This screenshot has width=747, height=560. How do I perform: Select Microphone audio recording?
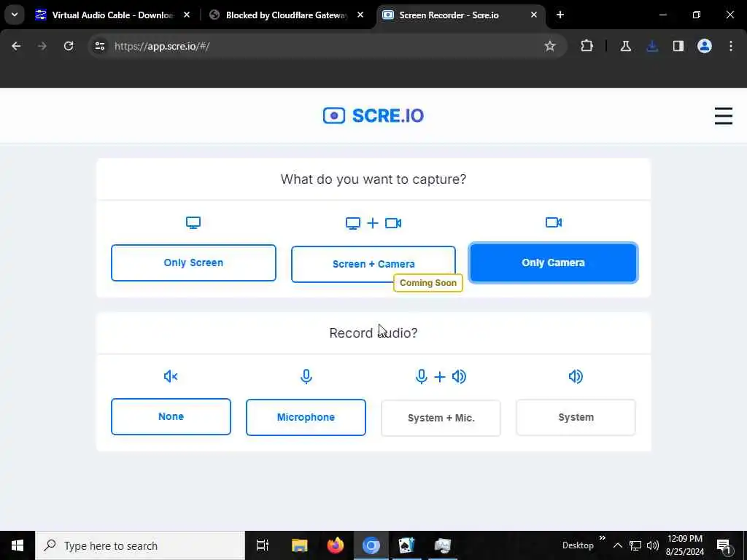point(306,417)
